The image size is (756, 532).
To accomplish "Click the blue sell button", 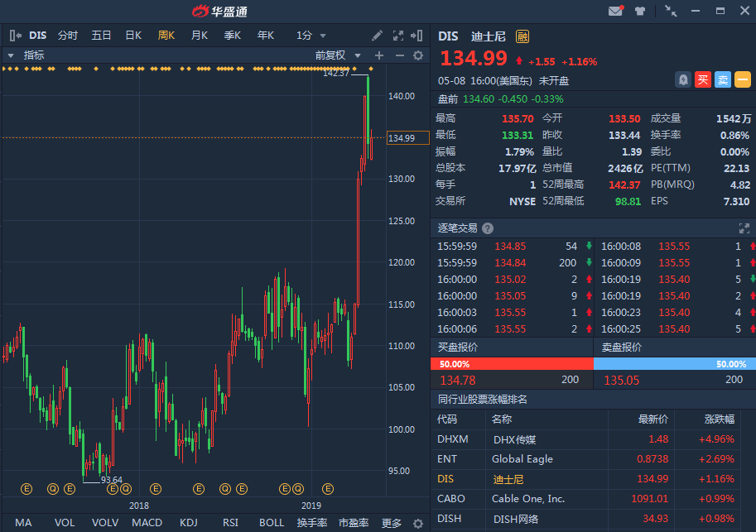I will (723, 79).
